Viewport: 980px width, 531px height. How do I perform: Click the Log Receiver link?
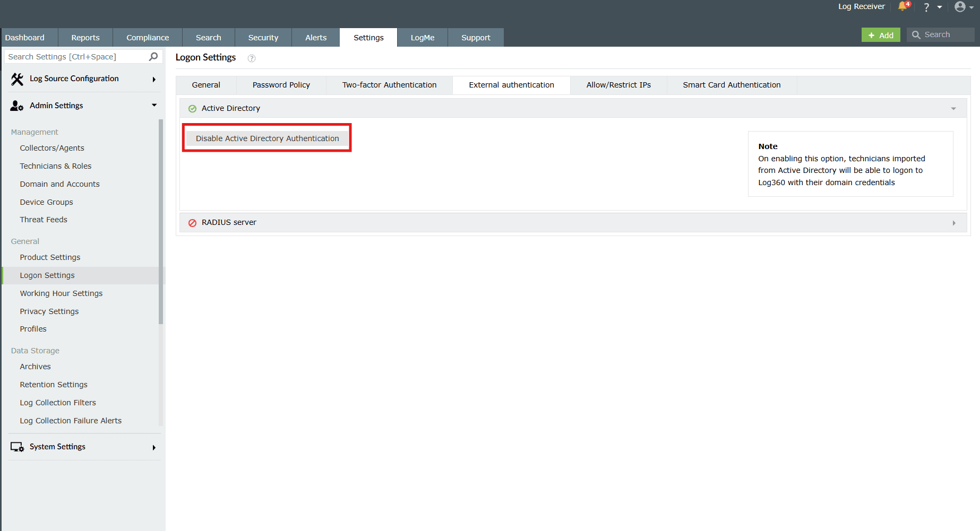coord(862,6)
